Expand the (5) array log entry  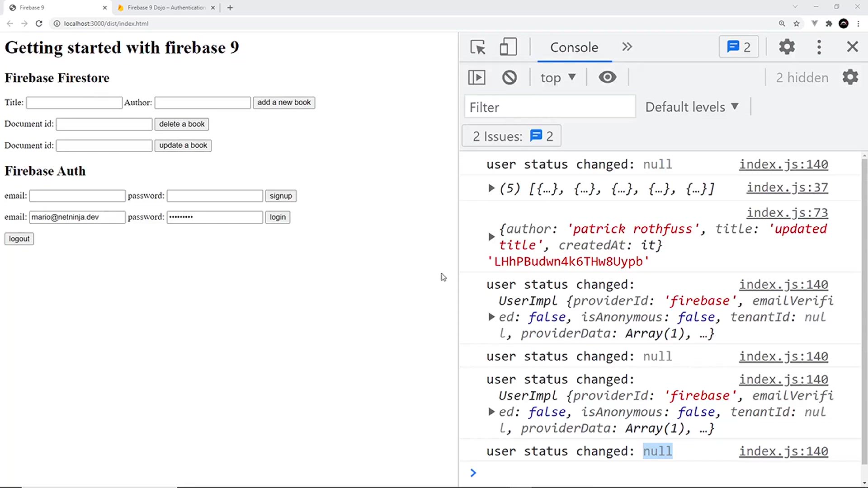(491, 188)
